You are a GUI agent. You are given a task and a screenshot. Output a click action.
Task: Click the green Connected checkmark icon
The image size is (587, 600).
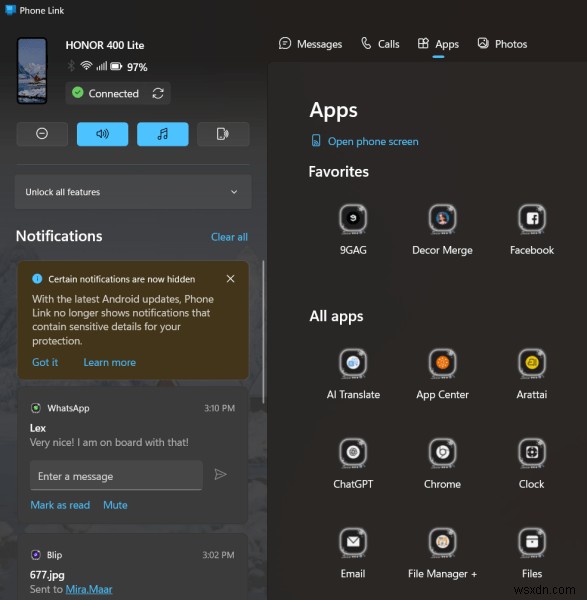click(78, 93)
